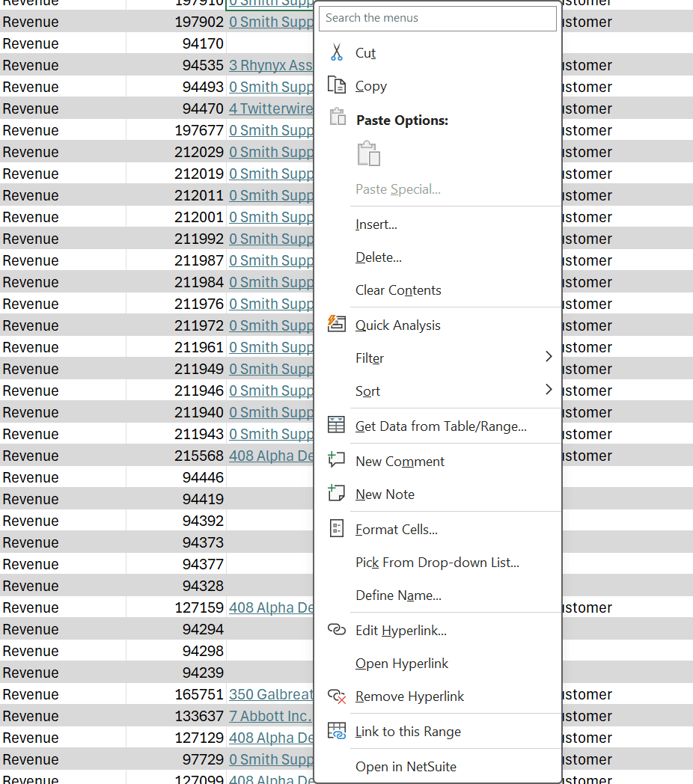Click the Get Data table icon

click(x=336, y=425)
